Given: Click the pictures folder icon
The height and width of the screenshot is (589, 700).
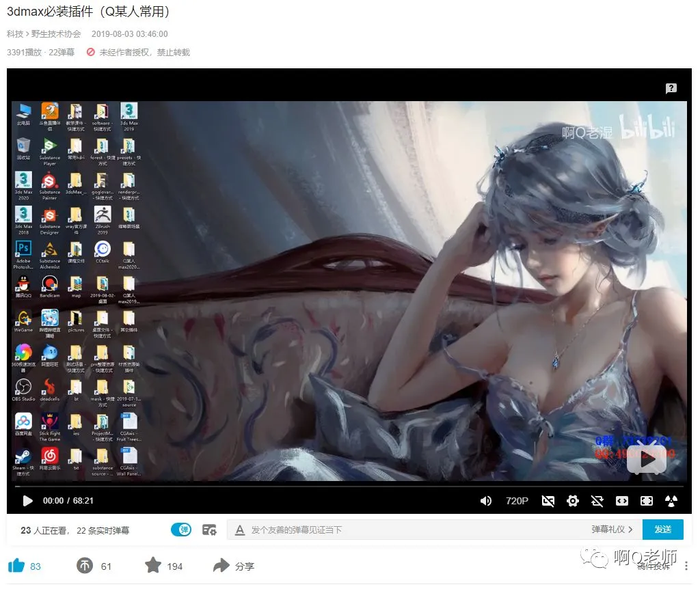Looking at the screenshot, I should (x=76, y=321).
